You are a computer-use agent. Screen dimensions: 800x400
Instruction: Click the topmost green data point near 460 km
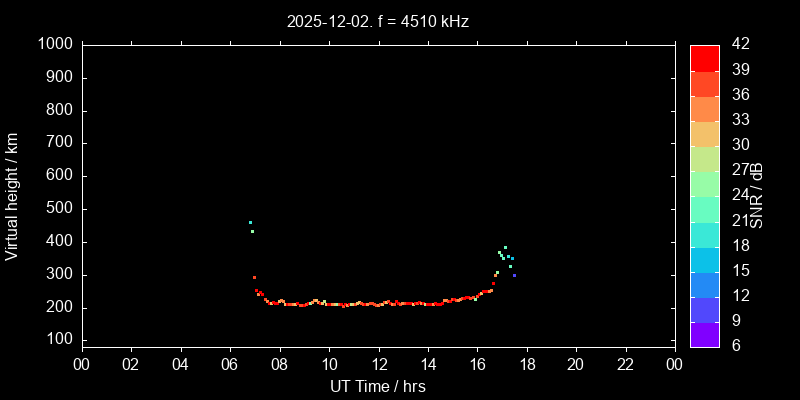(250, 222)
